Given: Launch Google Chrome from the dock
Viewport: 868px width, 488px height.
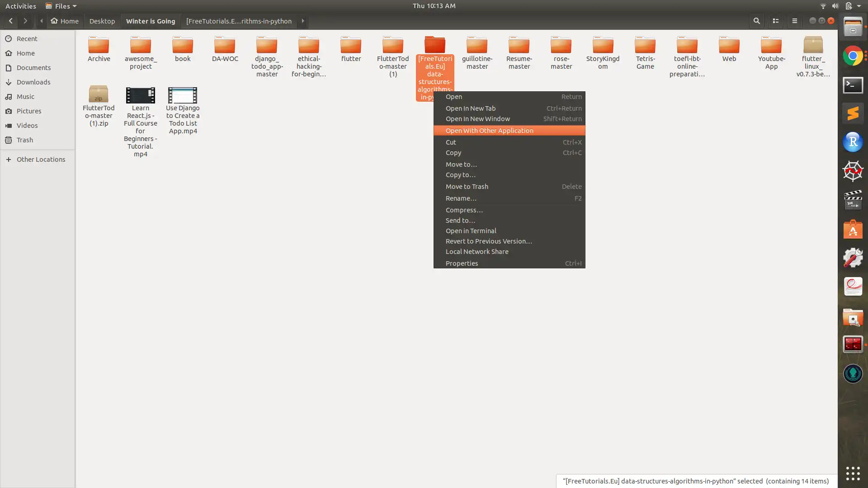Looking at the screenshot, I should point(853,56).
